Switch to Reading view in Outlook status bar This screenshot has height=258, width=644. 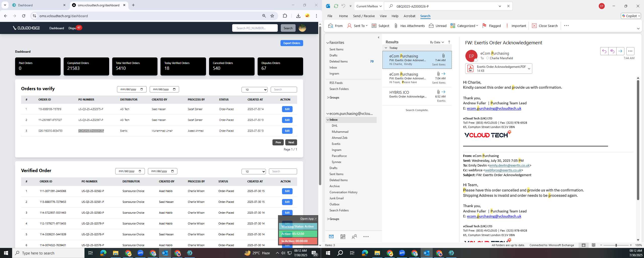593,245
